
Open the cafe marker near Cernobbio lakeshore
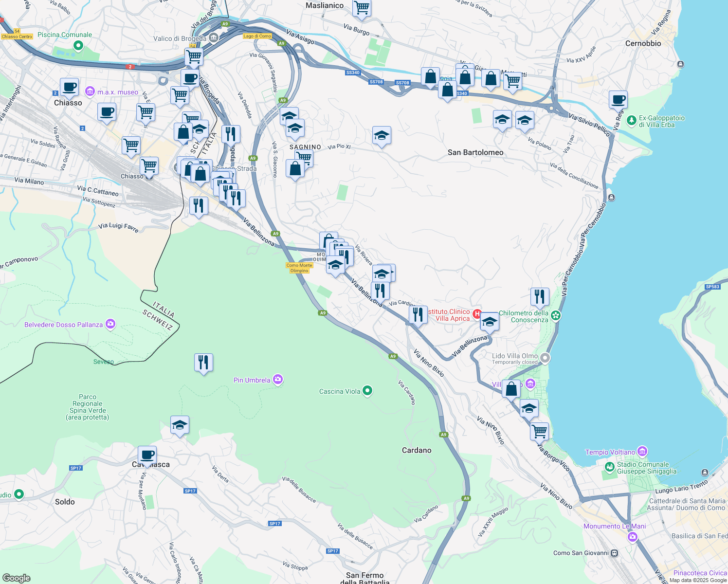618,100
